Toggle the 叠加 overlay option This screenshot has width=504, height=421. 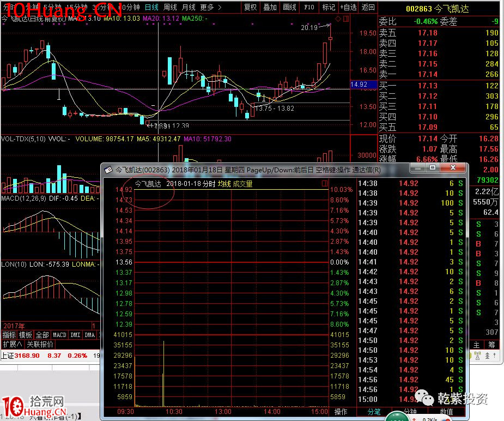tap(270, 7)
